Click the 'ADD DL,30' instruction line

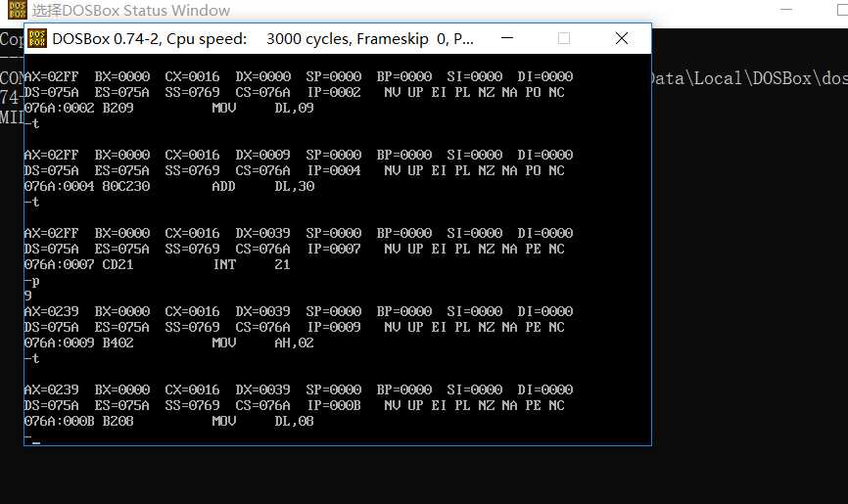(169, 186)
